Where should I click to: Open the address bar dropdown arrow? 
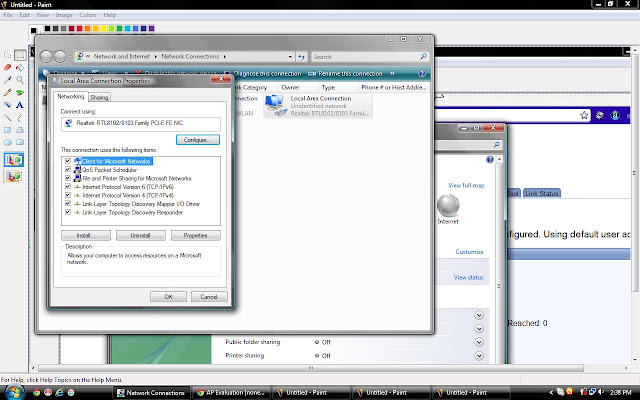pyautogui.click(x=290, y=57)
